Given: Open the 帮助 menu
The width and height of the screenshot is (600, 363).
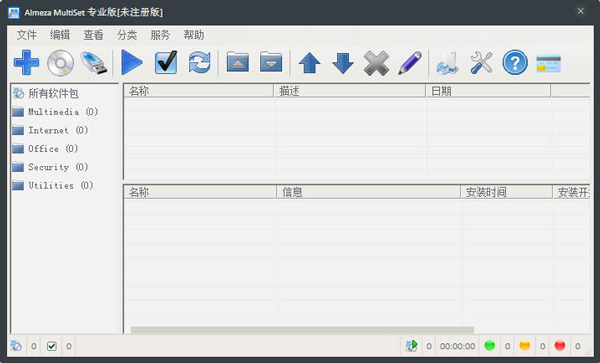Looking at the screenshot, I should coord(194,35).
